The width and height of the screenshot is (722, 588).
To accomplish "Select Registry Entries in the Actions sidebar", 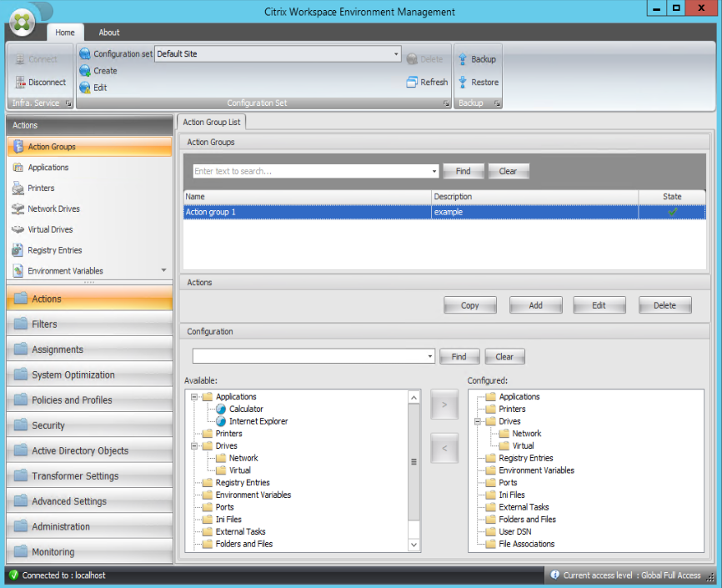I will click(x=54, y=250).
